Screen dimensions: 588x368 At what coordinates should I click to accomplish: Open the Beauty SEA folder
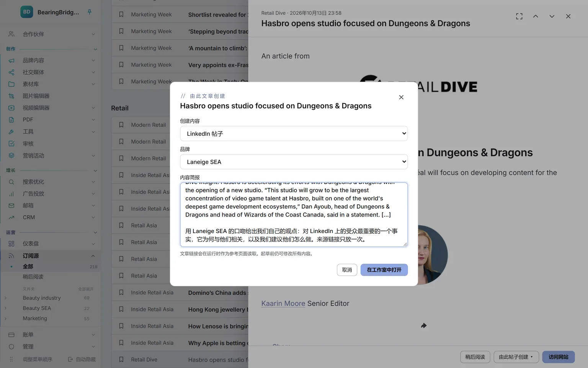point(37,308)
